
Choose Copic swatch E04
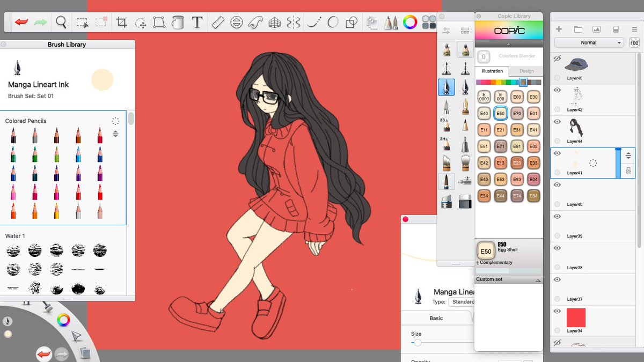[533, 180]
